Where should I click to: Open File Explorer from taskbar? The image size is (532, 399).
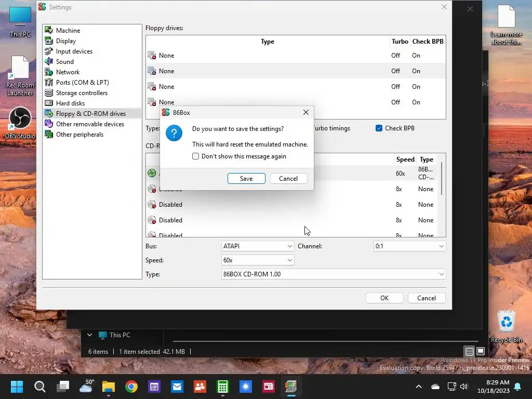[109, 387]
